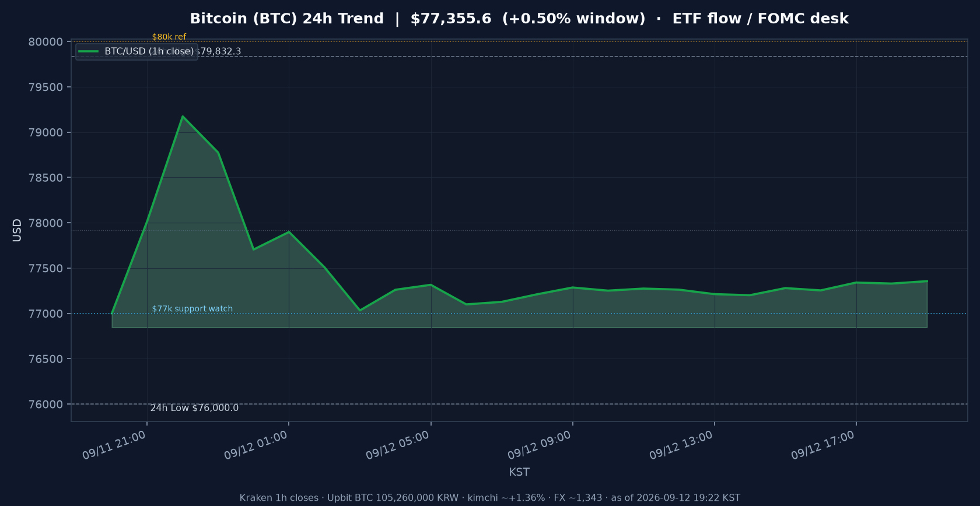Click the 79,832.3 high value label

coord(219,51)
